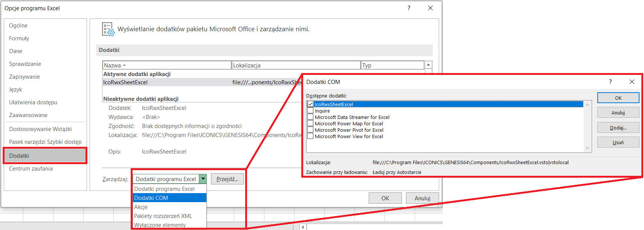This screenshot has width=644, height=230.
Task: Open the Dane options category
Action: coord(15,51)
